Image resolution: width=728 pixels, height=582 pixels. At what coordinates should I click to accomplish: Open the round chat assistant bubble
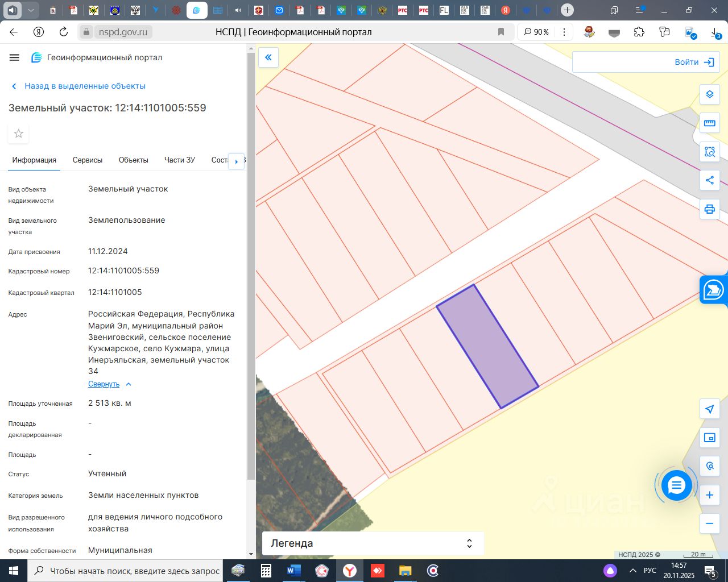[x=676, y=485]
